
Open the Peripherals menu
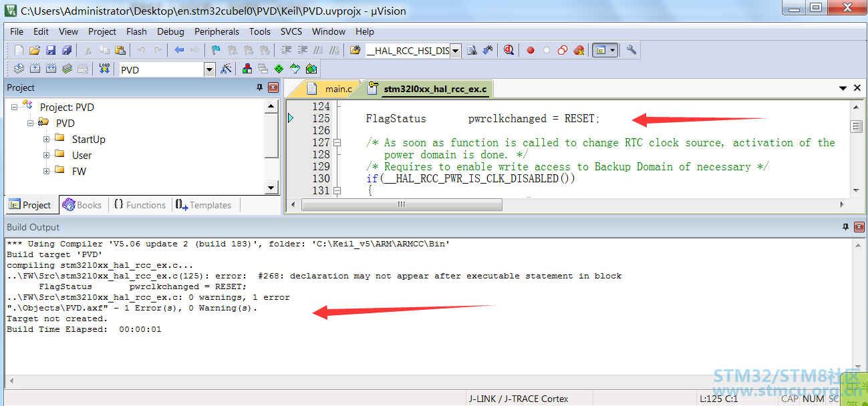pyautogui.click(x=216, y=31)
